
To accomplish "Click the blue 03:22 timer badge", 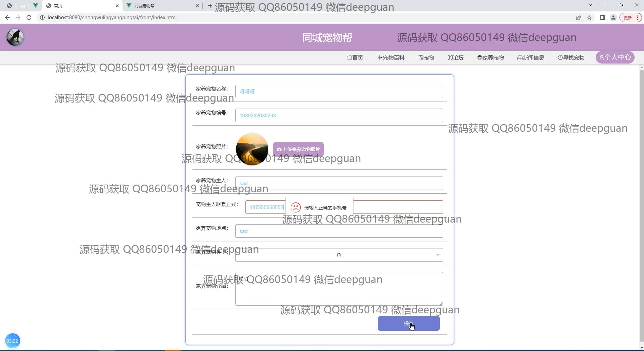I will [12, 341].
